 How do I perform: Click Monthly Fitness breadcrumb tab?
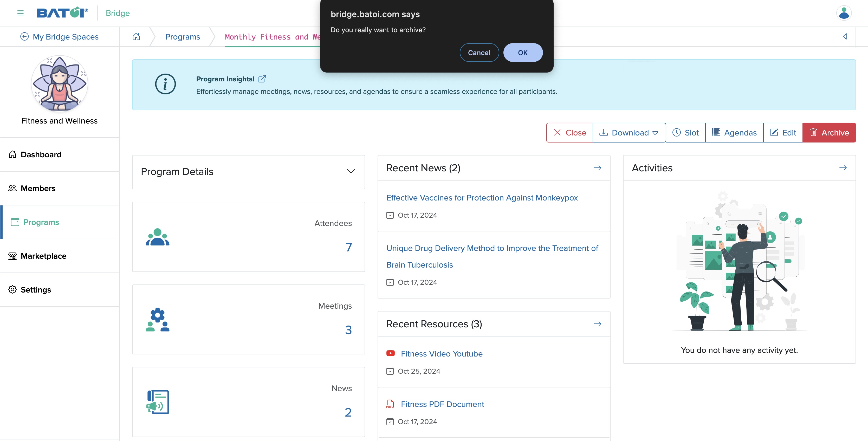(272, 37)
